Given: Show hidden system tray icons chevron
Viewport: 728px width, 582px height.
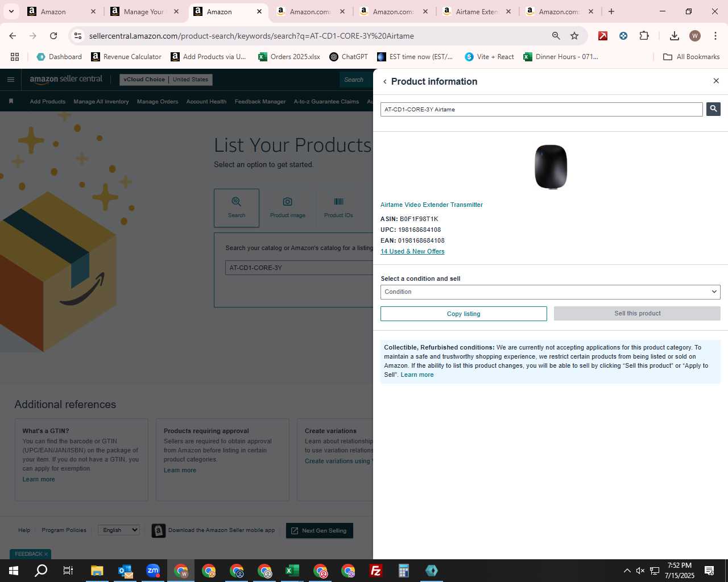Looking at the screenshot, I should [627, 571].
